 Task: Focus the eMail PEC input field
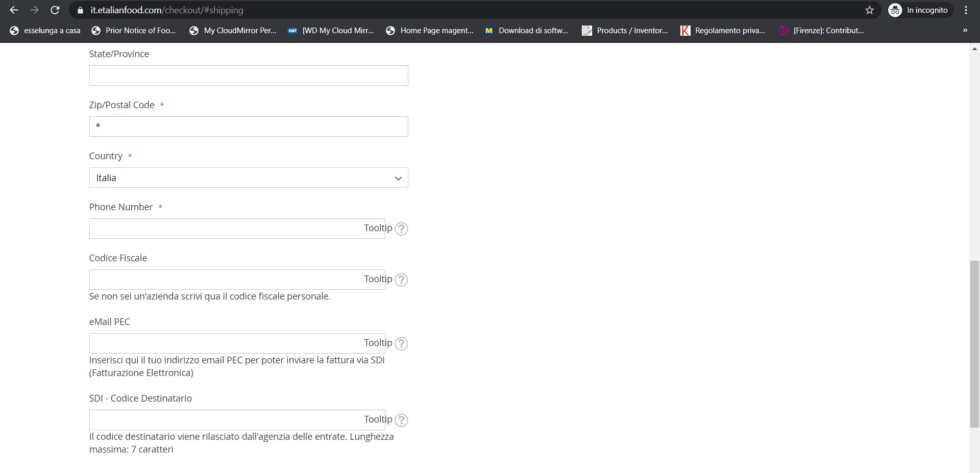[x=237, y=343]
